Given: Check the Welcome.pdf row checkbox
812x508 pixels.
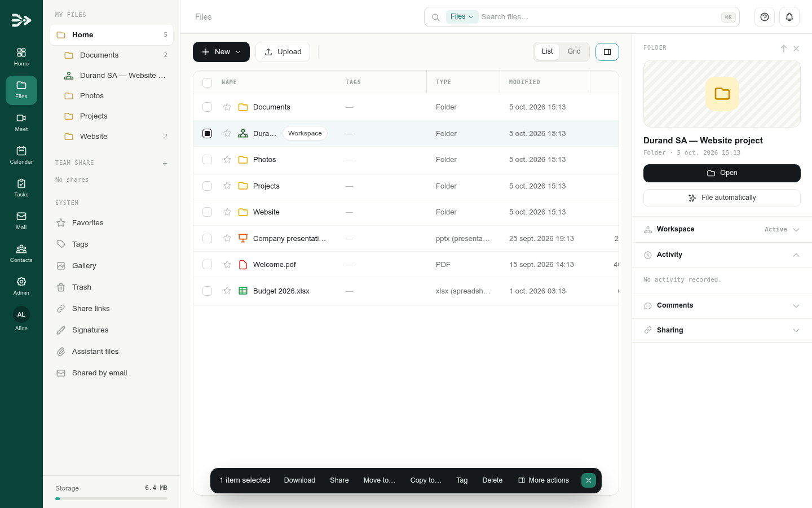Looking at the screenshot, I should 208,265.
